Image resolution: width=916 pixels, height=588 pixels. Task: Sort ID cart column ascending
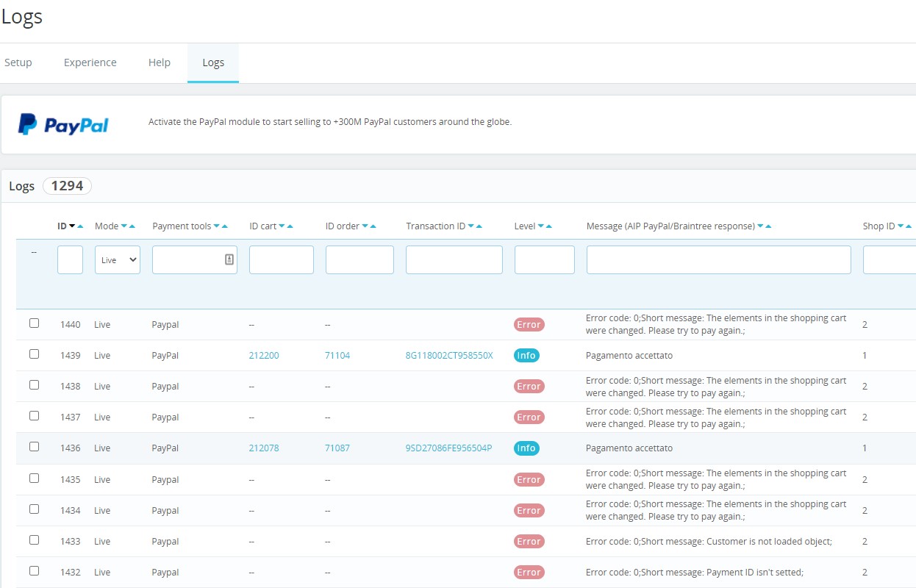pyautogui.click(x=290, y=226)
